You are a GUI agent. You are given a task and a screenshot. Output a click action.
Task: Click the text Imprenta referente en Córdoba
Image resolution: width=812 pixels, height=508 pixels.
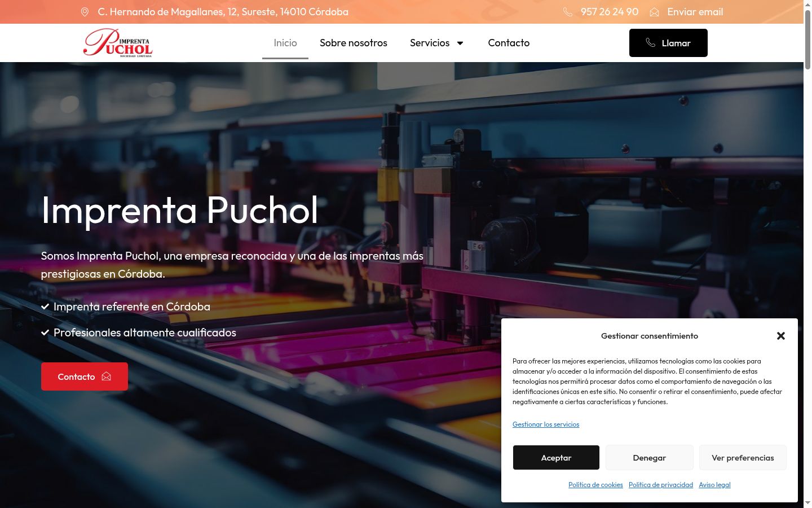tap(132, 306)
